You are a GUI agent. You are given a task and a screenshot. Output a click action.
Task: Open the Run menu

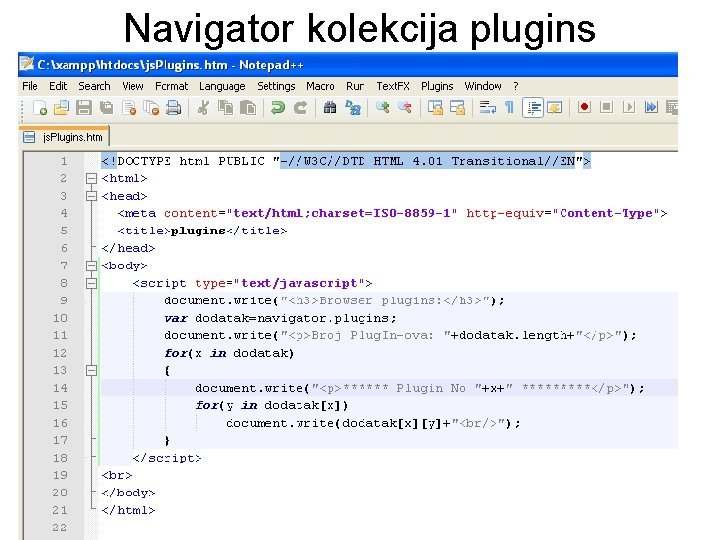[x=355, y=86]
